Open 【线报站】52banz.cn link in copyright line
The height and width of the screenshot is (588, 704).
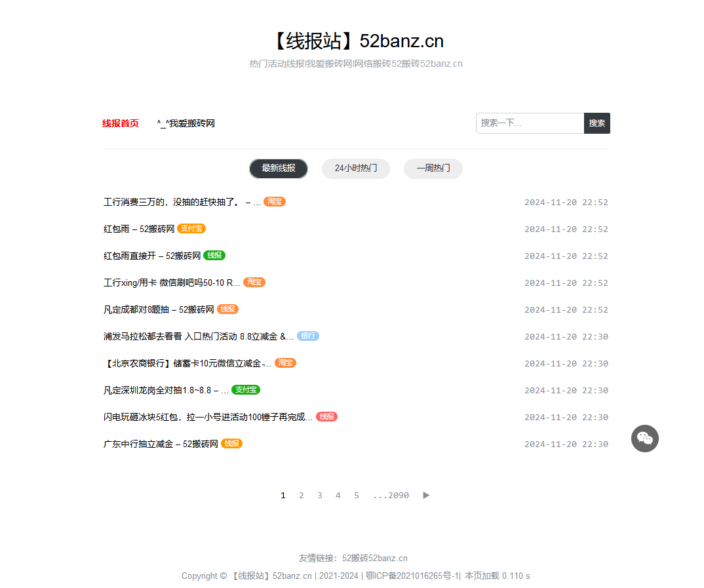pyautogui.click(x=271, y=576)
